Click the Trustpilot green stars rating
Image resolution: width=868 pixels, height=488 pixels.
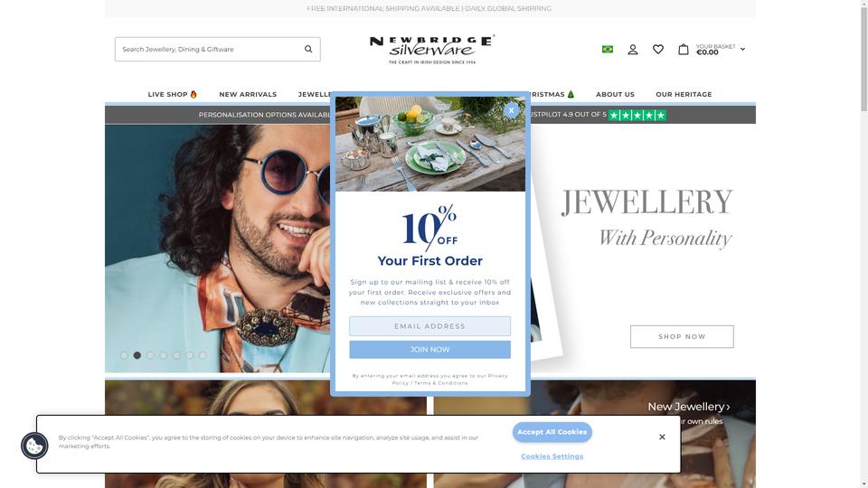click(637, 115)
